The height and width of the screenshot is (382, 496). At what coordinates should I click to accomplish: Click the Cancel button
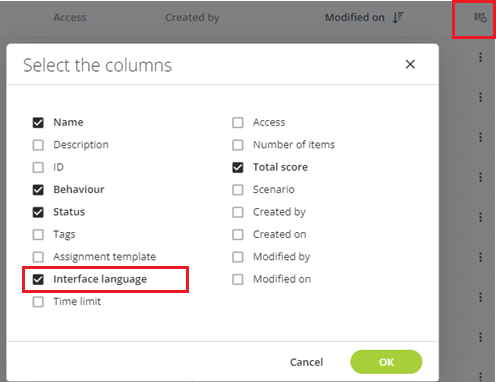pyautogui.click(x=306, y=362)
